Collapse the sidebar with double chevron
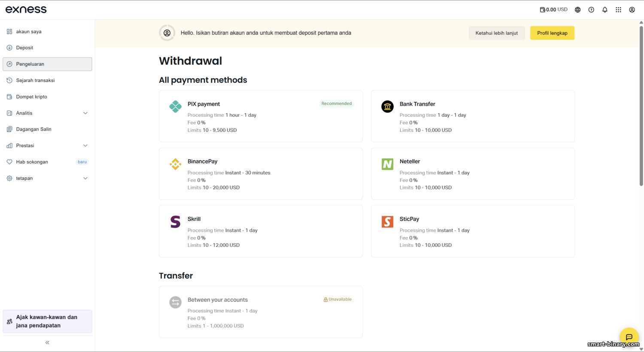Screen dimensions: 644x352 point(47,343)
